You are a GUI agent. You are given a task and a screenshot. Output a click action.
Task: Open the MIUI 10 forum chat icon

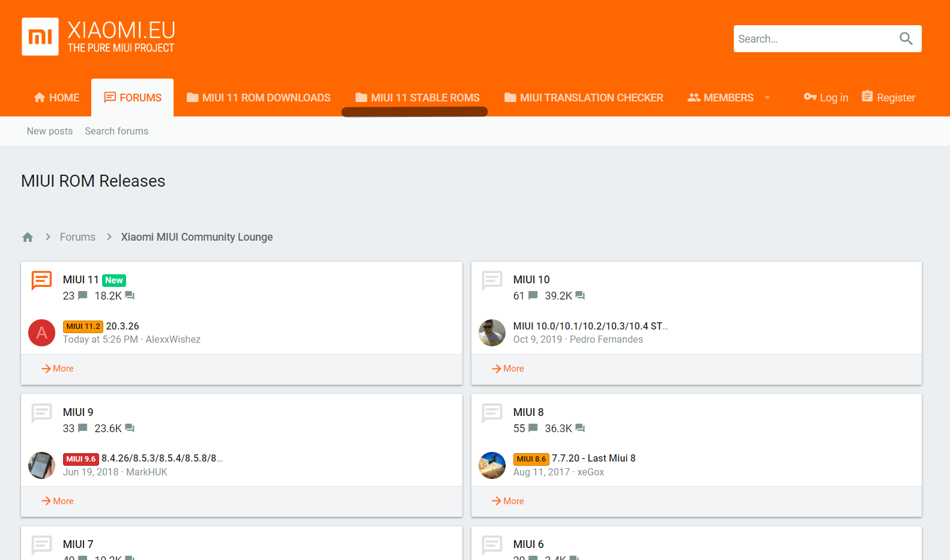click(492, 280)
